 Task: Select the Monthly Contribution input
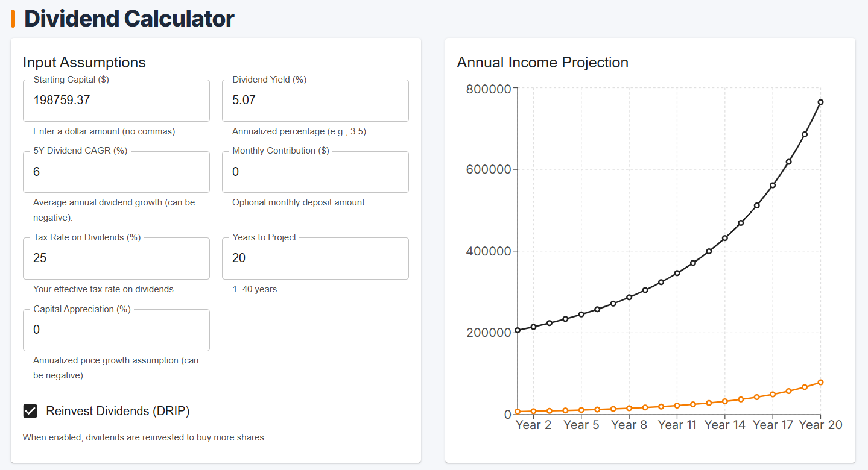pos(315,172)
